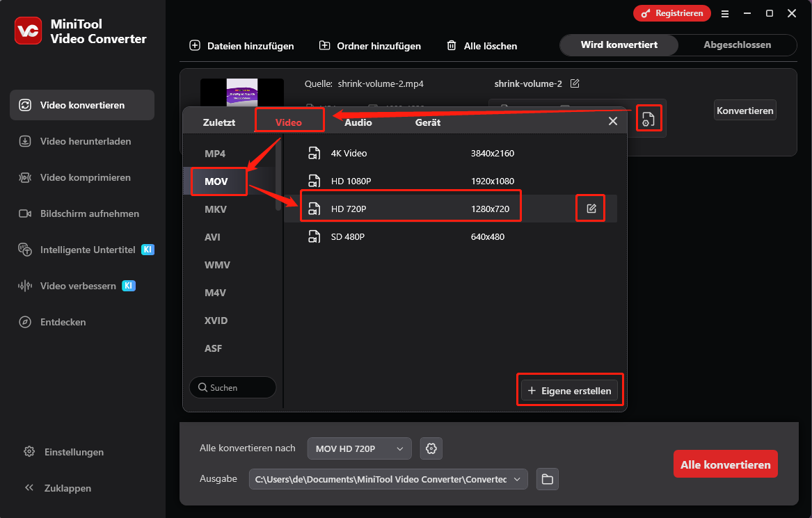Click the Video verbessern waveform icon

pos(25,286)
